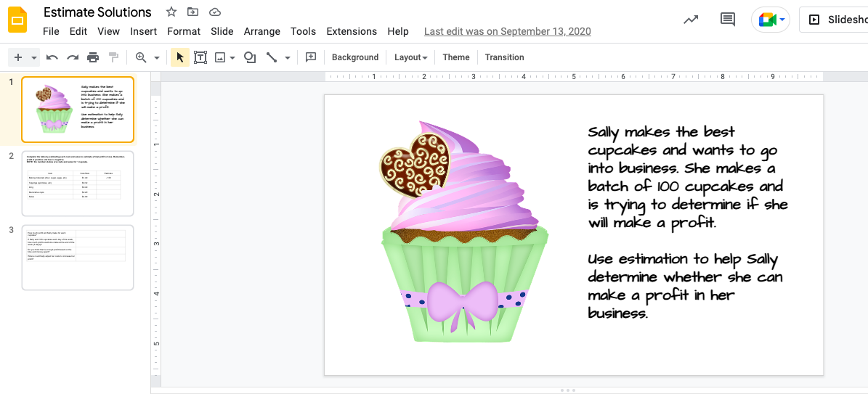Expand the new slide dropdown arrow
Image resolution: width=868 pixels, height=394 pixels.
(x=35, y=57)
